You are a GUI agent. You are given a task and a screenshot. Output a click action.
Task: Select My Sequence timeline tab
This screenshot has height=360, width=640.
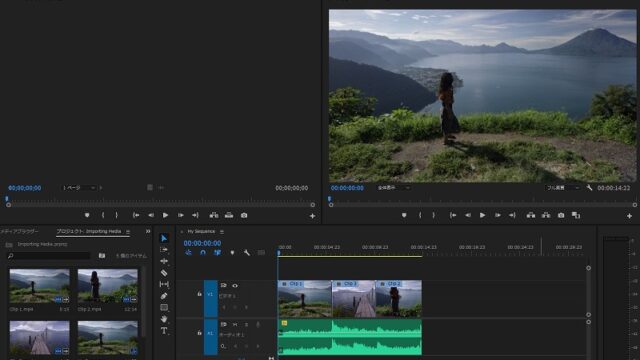(x=201, y=231)
